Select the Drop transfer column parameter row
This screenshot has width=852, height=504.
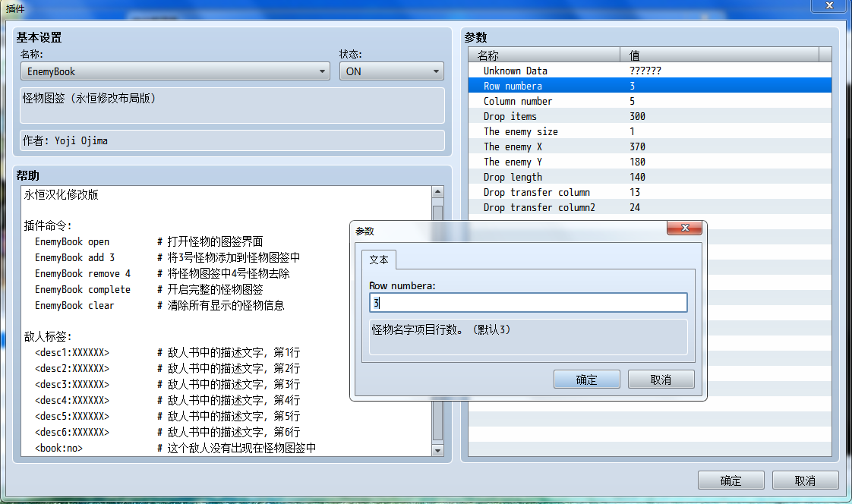[x=650, y=192]
